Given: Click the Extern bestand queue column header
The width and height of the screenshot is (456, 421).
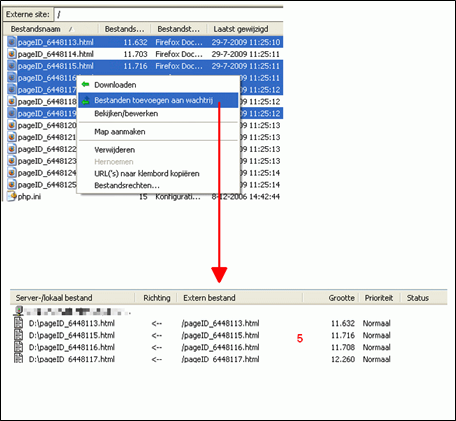Looking at the screenshot, I should (x=240, y=298).
